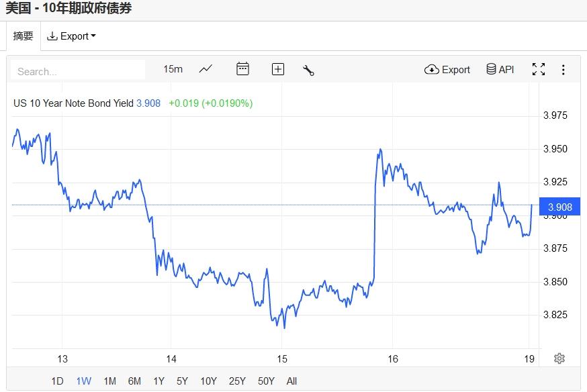
Task: Open the calendar date range picker
Action: [x=242, y=69]
